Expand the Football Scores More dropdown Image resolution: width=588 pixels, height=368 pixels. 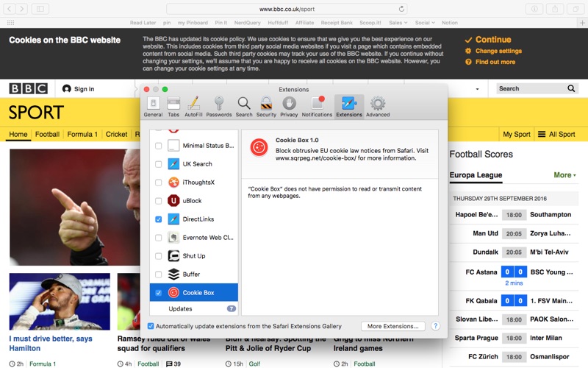(564, 174)
